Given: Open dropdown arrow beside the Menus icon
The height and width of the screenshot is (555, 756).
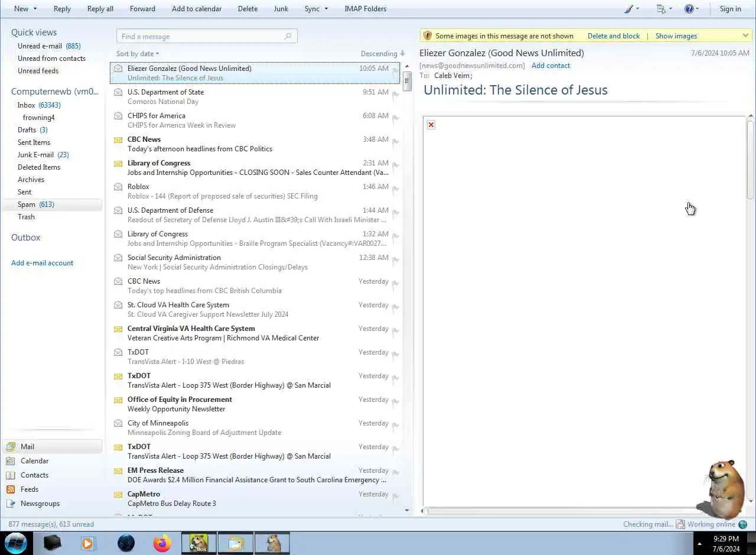Looking at the screenshot, I should tap(670, 9).
